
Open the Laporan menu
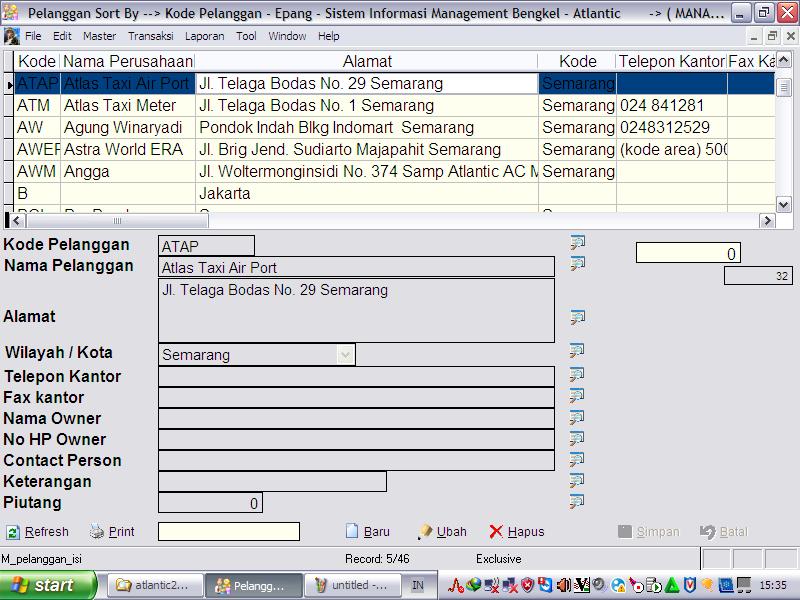coord(206,36)
